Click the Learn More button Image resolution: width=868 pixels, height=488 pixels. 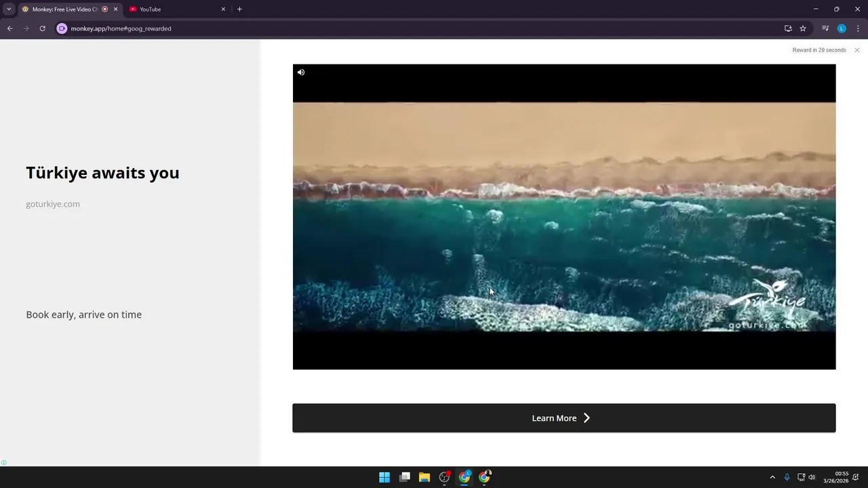coord(564,418)
